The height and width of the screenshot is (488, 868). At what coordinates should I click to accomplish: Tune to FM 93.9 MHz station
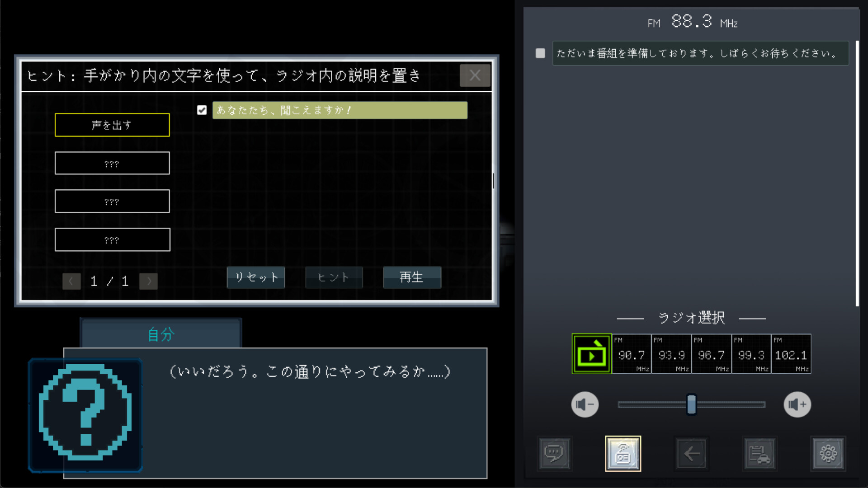click(671, 354)
